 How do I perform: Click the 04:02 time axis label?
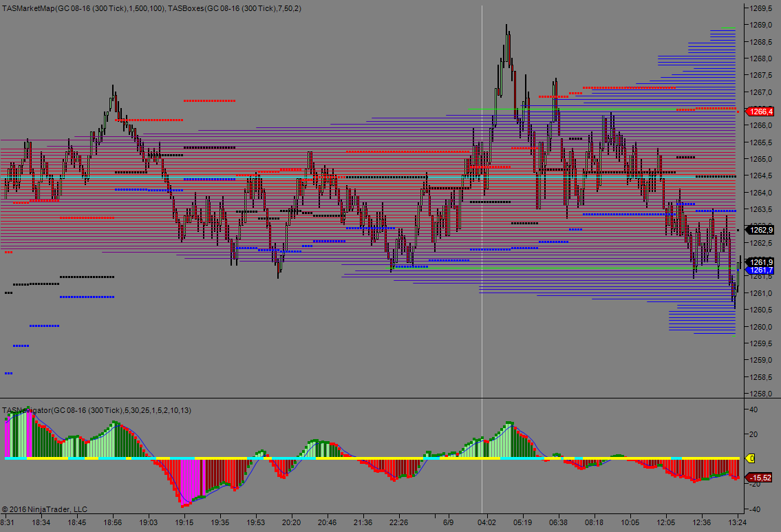(487, 522)
